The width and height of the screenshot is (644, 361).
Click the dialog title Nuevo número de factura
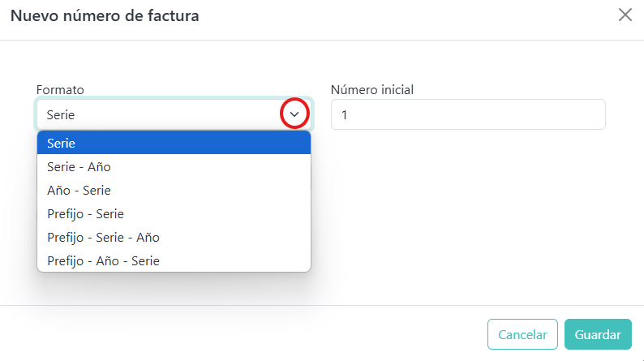coord(105,15)
